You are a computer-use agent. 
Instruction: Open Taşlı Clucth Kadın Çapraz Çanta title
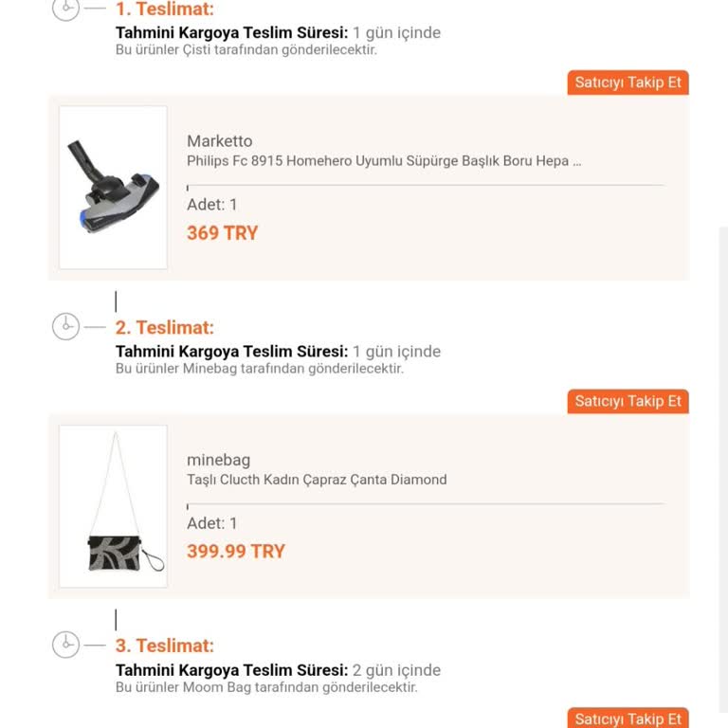pos(317,480)
